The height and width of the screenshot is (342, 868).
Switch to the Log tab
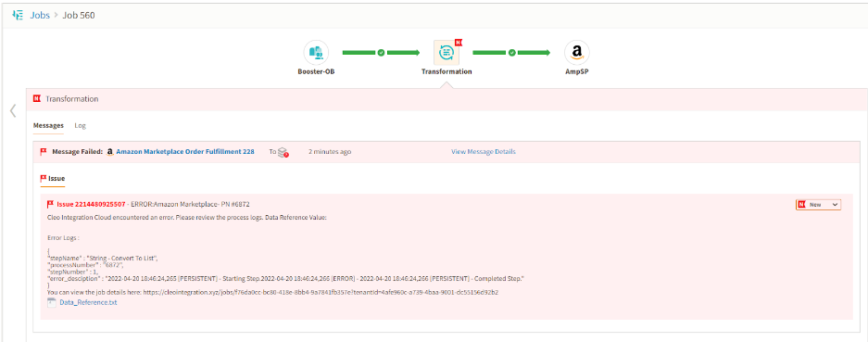click(81, 126)
